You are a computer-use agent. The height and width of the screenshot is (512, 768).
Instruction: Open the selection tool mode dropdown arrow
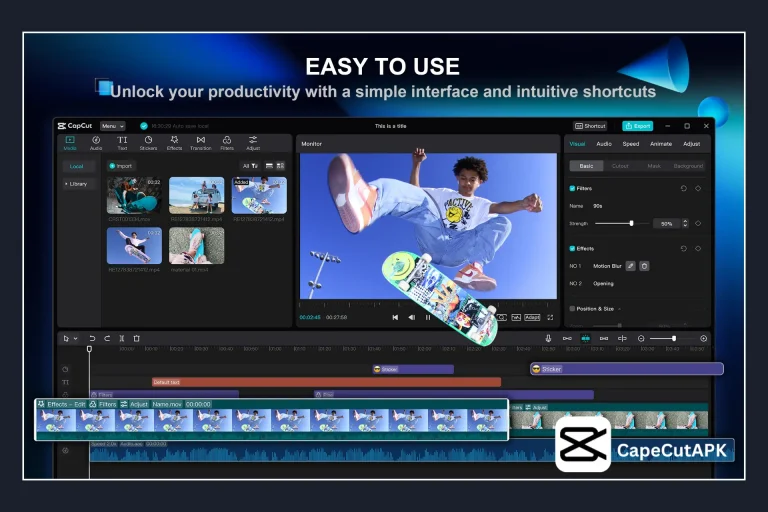pyautogui.click(x=75, y=339)
